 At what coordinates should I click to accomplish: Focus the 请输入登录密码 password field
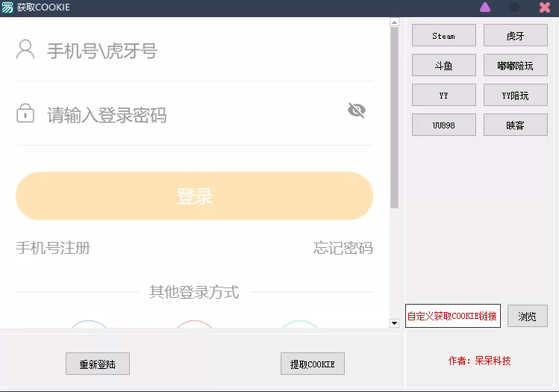[x=194, y=115]
